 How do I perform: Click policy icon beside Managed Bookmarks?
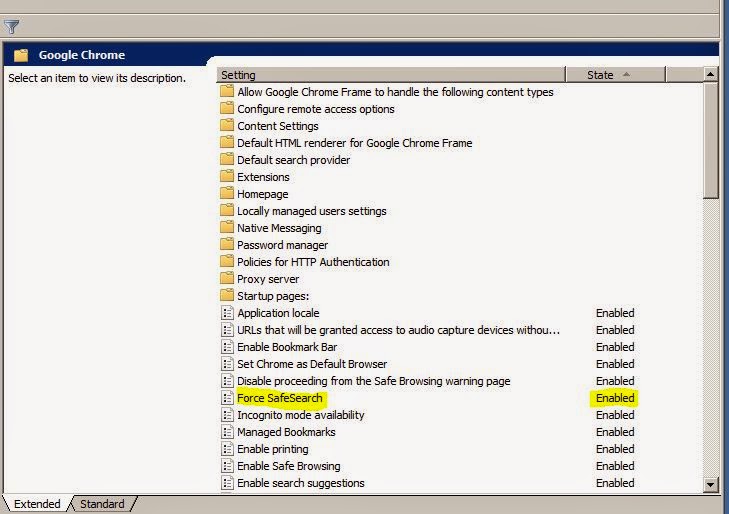click(227, 432)
